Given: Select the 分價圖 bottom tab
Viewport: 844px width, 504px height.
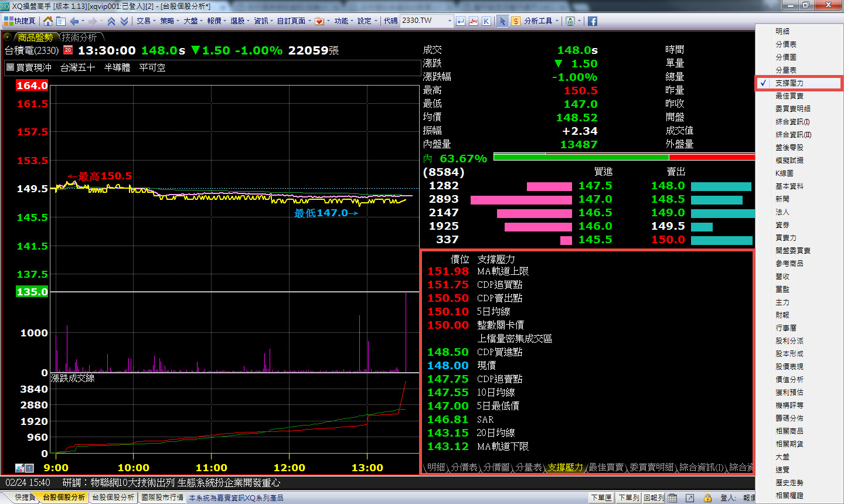Looking at the screenshot, I should [x=496, y=467].
